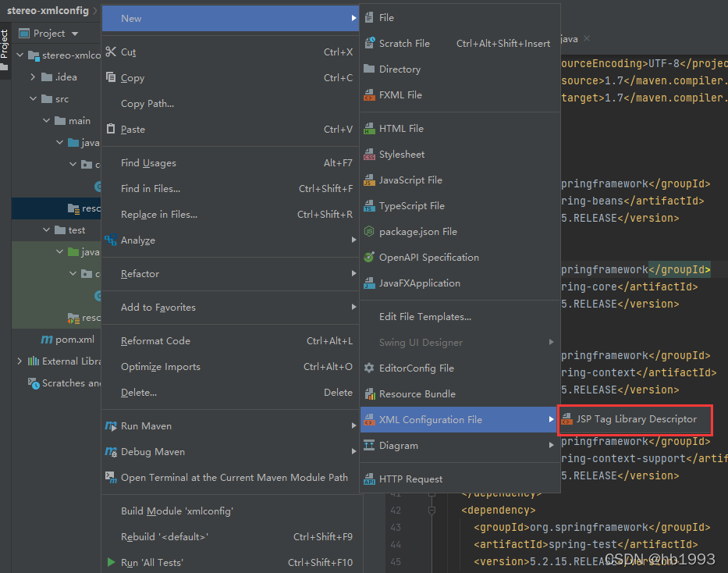Select the main java folder
728x573 pixels.
pos(83,143)
